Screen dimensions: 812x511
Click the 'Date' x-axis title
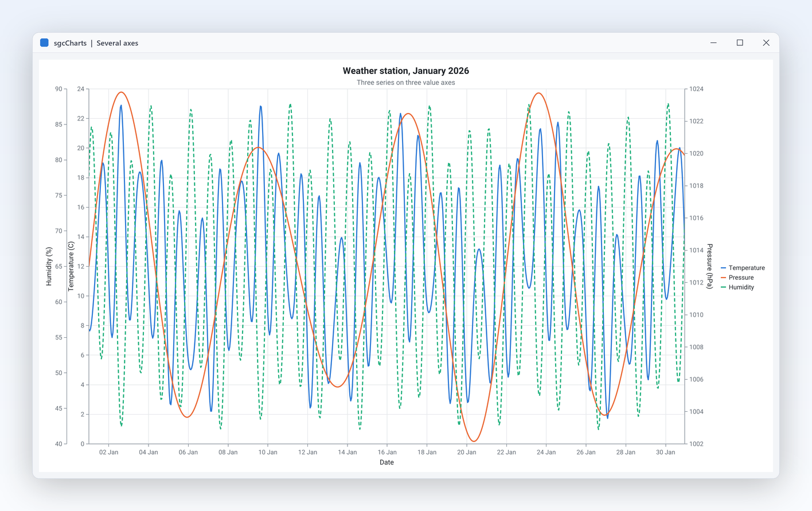point(387,462)
